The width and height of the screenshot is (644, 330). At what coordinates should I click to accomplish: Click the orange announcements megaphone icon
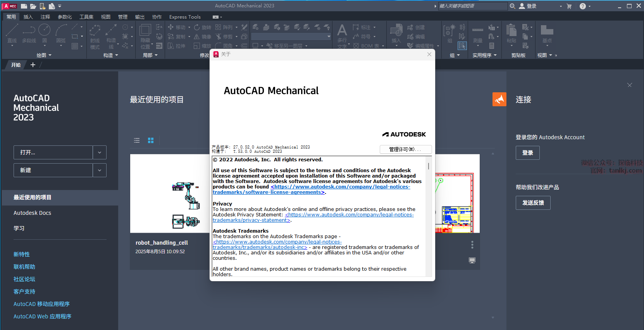(499, 99)
